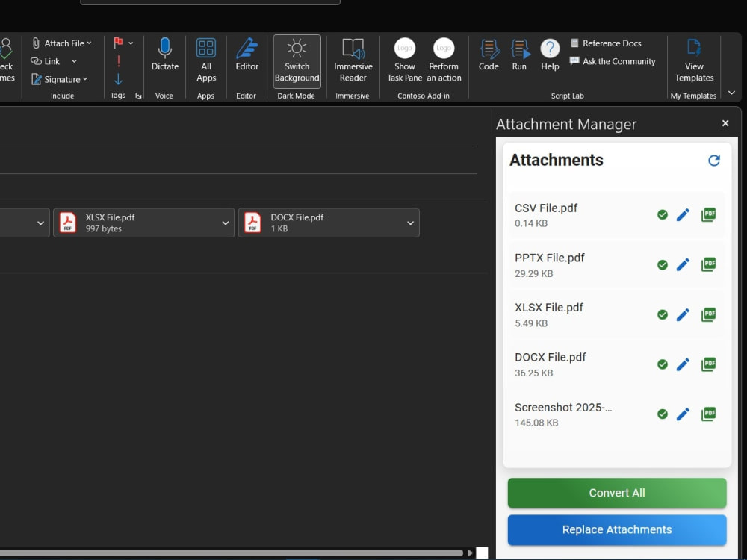Viewport: 747px width, 560px height.
Task: Select the Screenshot 2025-... row text
Action: [563, 408]
